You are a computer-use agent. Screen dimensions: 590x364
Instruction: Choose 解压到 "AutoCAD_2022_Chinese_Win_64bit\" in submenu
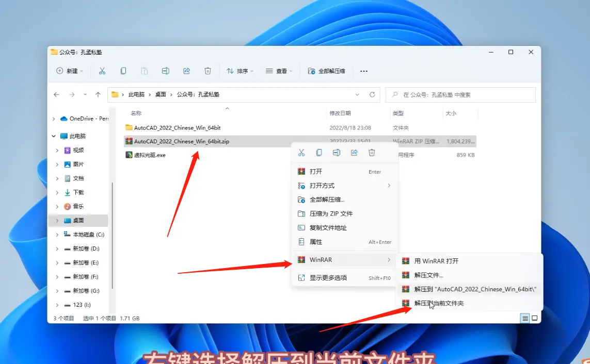coord(470,289)
